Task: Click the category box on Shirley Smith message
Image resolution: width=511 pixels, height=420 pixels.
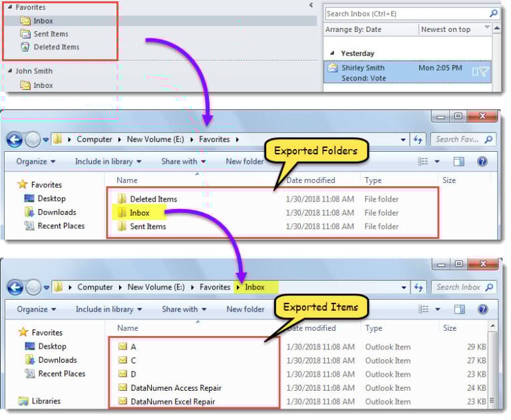Action: [475, 72]
